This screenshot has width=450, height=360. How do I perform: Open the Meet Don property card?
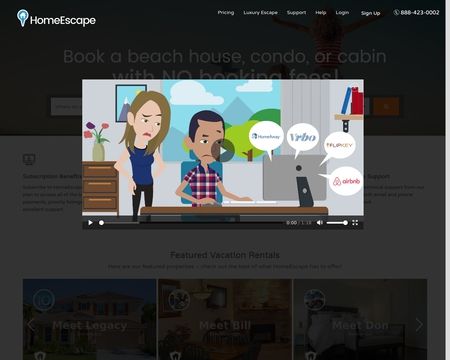pos(360,319)
